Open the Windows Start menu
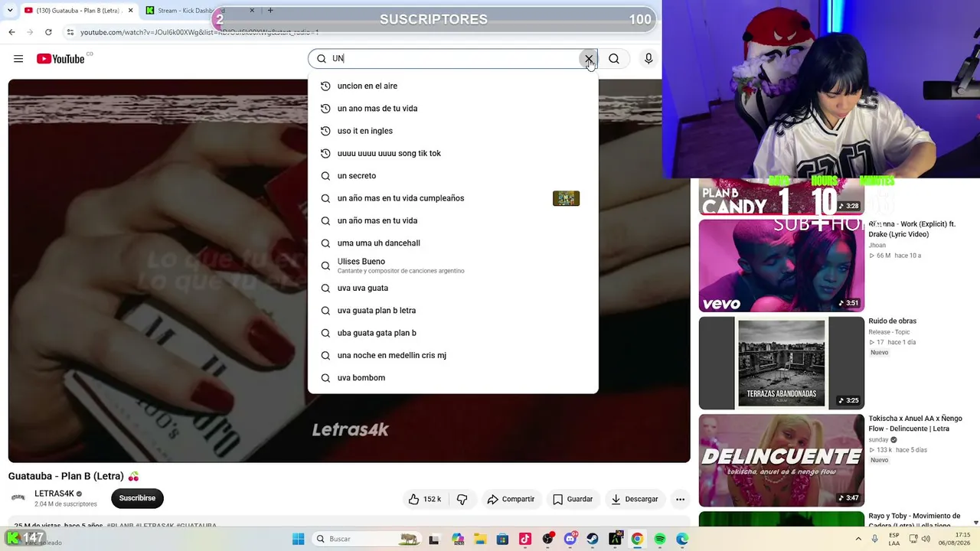The image size is (980, 551). (x=299, y=539)
